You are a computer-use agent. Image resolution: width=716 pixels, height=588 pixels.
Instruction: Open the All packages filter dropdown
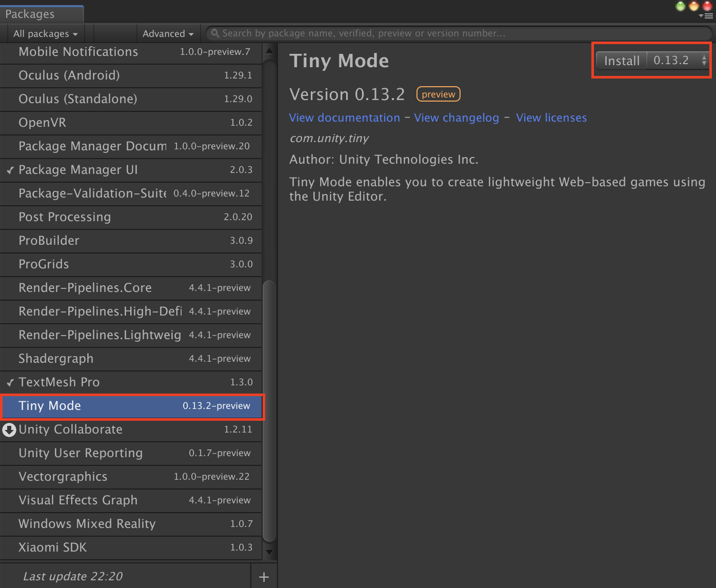(x=45, y=34)
